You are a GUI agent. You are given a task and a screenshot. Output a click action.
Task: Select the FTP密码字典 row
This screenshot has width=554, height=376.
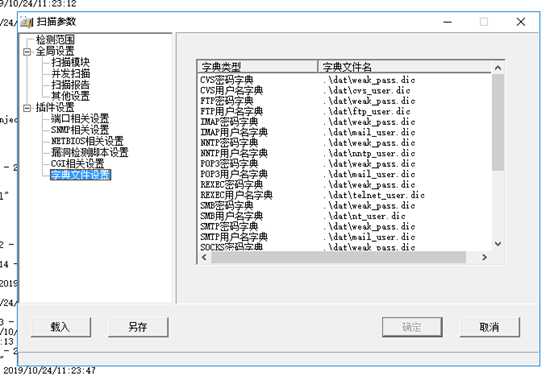point(344,101)
